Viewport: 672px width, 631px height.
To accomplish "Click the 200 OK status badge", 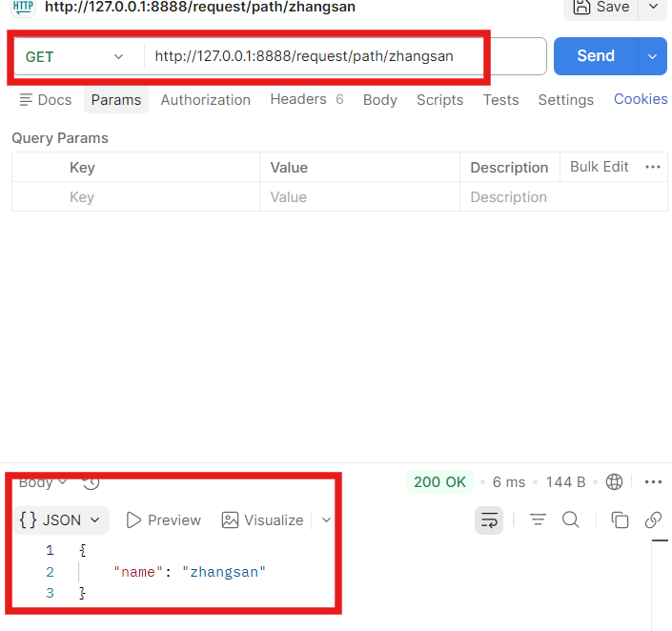I will (439, 481).
